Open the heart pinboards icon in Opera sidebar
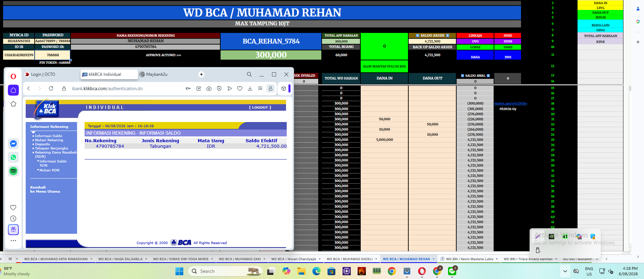 (x=13, y=207)
